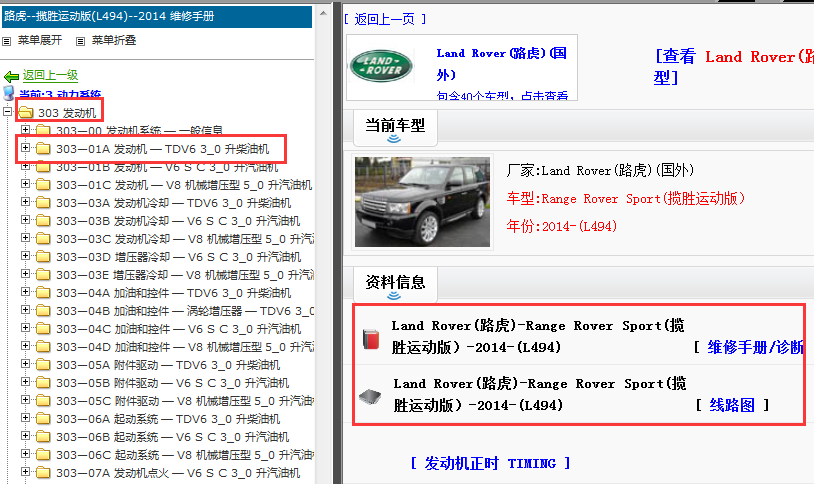Click the folder icon for 303-01C 发动机 V8
This screenshot has height=484, width=814.
(43, 185)
